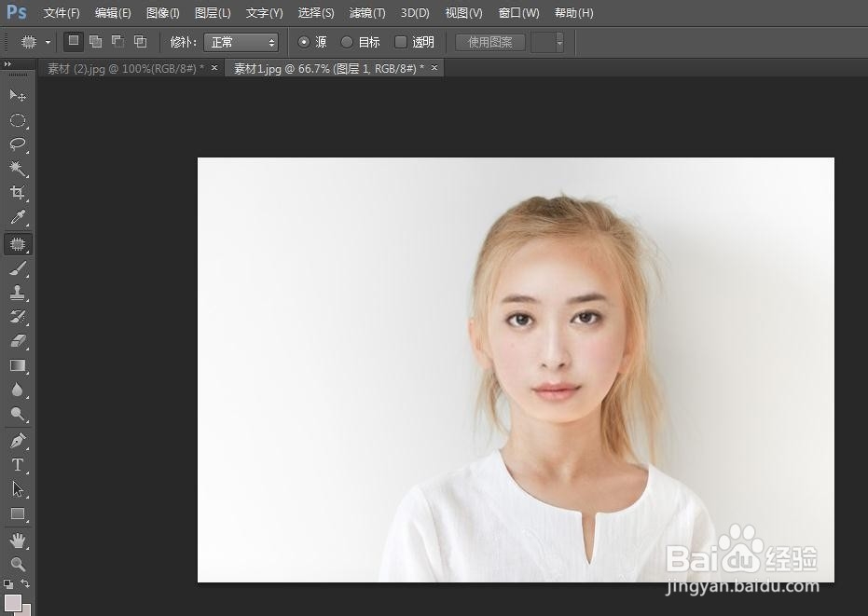Select the Eyedropper tool
The width and height of the screenshot is (868, 616).
click(18, 217)
